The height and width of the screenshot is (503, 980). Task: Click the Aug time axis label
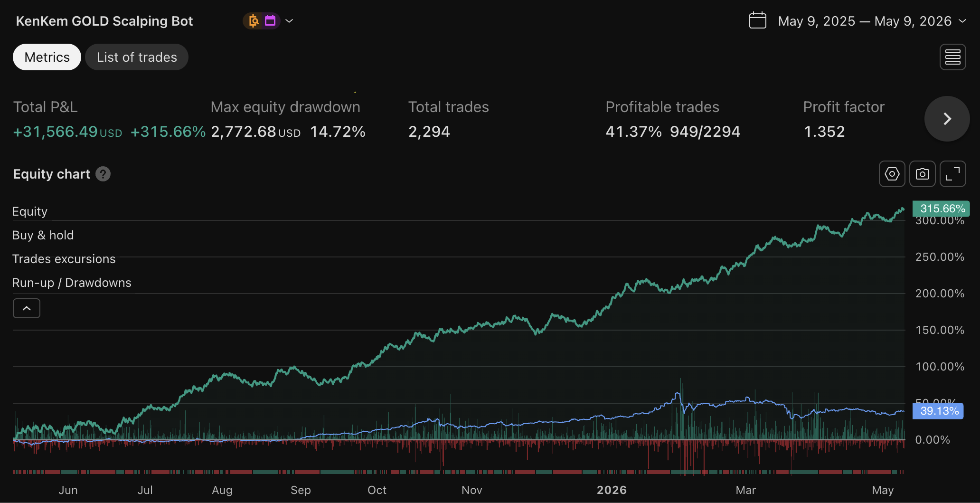coord(222,490)
